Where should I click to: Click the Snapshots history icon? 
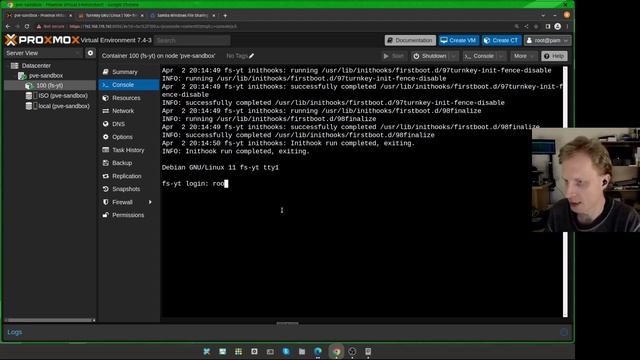(x=106, y=189)
